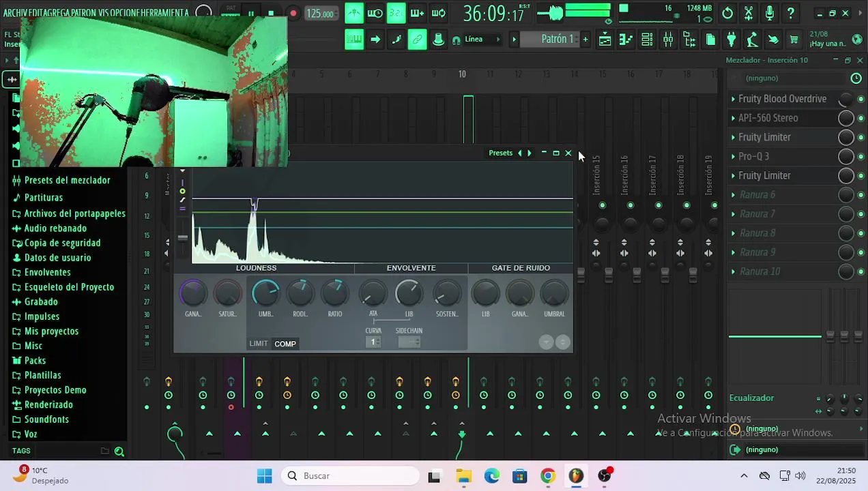
Task: Switch to the COMP tab in limiter
Action: pos(285,344)
